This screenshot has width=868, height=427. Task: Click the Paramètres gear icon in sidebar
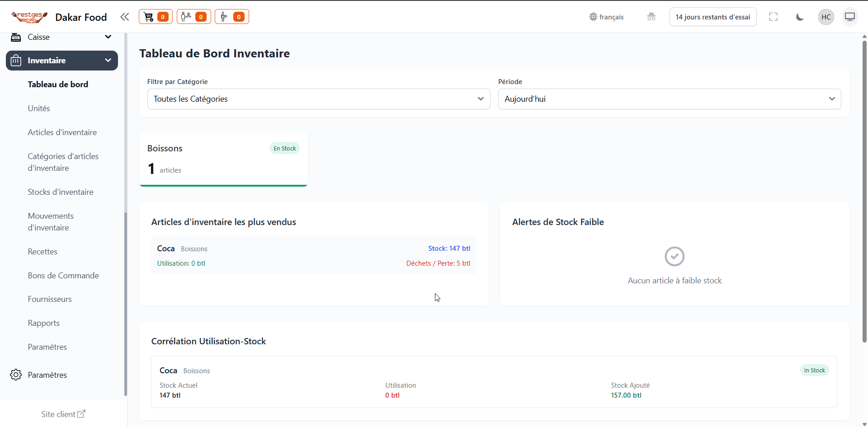[16, 375]
